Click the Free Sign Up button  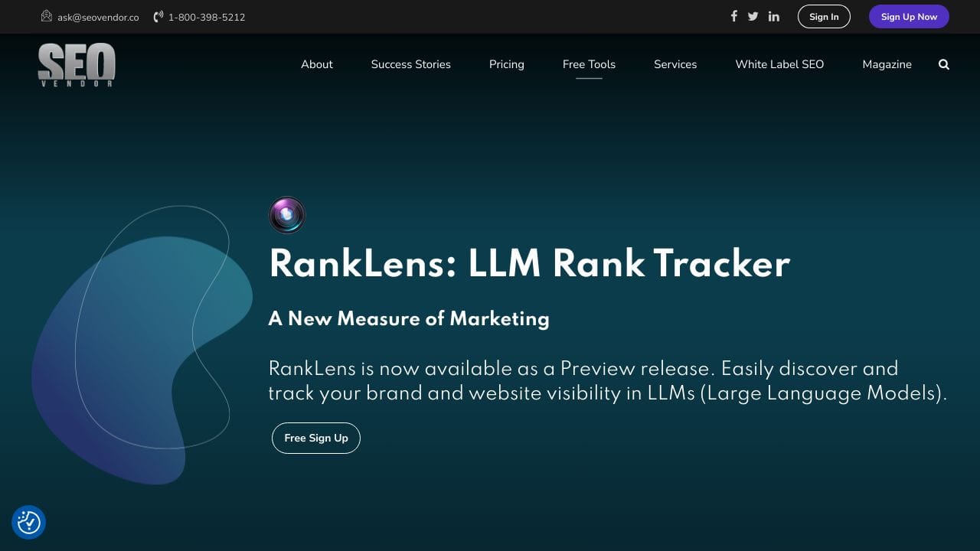[316, 438]
